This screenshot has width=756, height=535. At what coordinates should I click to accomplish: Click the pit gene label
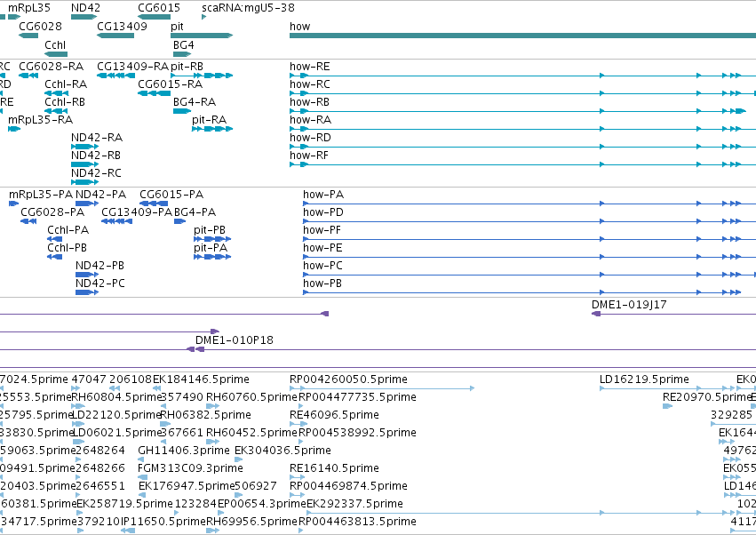pyautogui.click(x=177, y=27)
